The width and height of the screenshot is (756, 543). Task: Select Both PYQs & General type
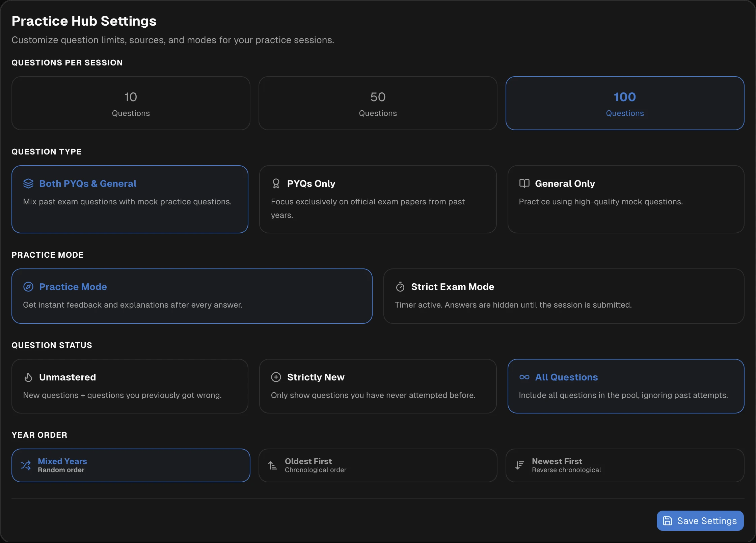(x=130, y=199)
